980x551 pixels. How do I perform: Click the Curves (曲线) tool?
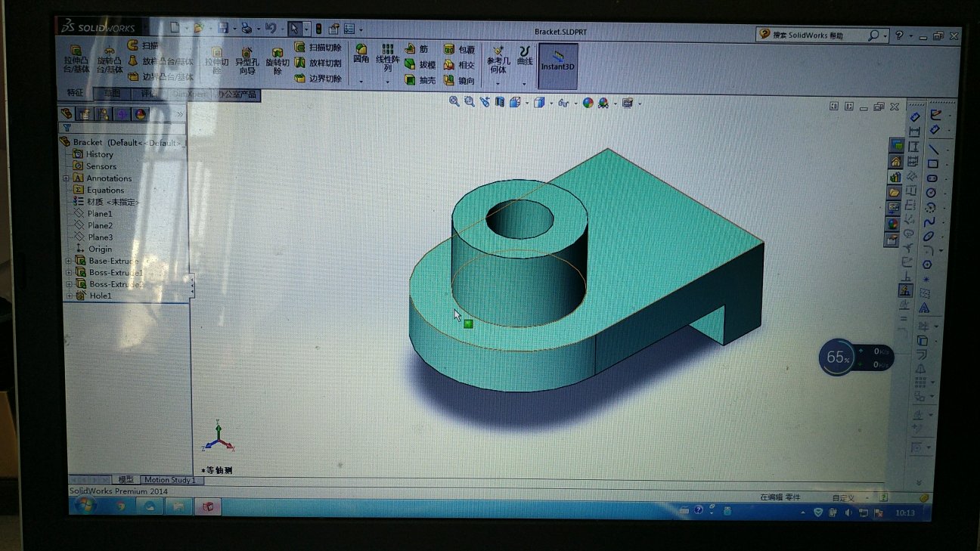click(525, 54)
